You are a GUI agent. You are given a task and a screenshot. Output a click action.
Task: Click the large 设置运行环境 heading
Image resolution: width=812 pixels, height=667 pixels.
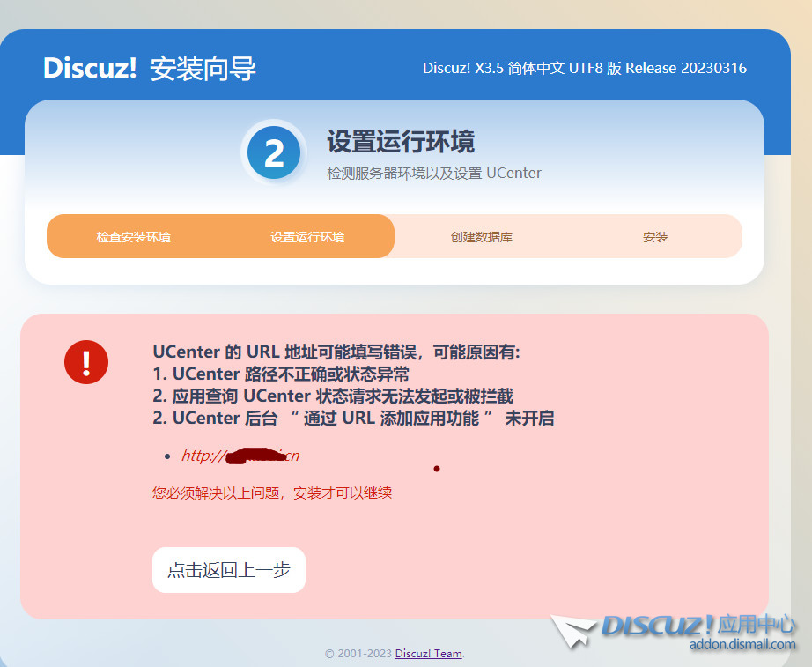pos(401,141)
